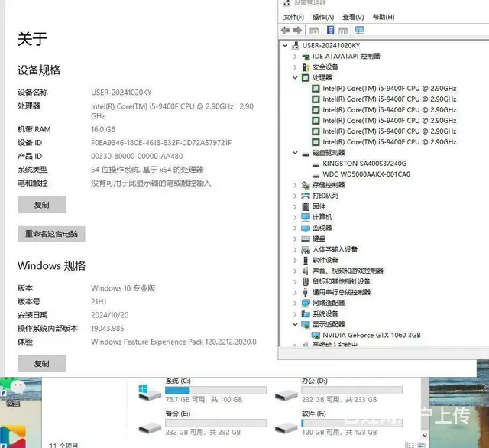The image size is (489, 448).
Task: Open the colorful play-button desktop shortcut
Action: [x=13, y=437]
